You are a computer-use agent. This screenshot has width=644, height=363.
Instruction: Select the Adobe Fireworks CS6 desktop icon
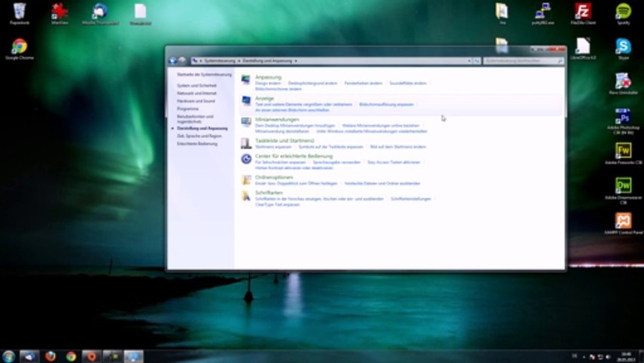pos(623,153)
